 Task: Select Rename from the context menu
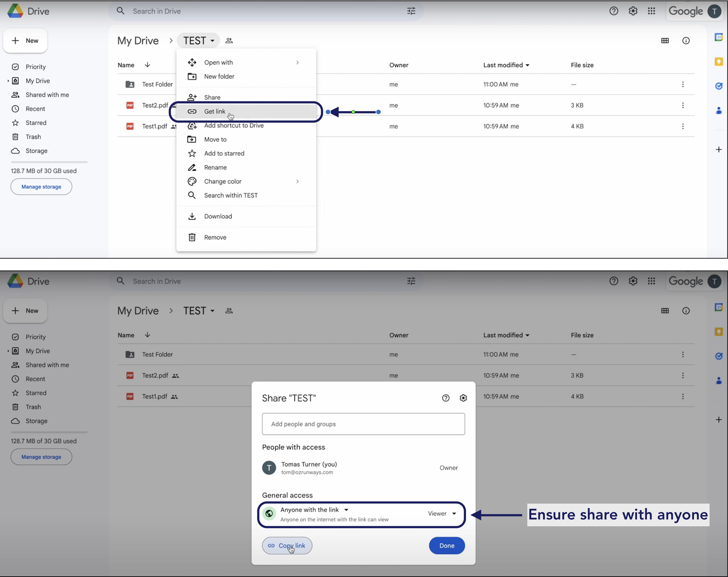(x=246, y=167)
